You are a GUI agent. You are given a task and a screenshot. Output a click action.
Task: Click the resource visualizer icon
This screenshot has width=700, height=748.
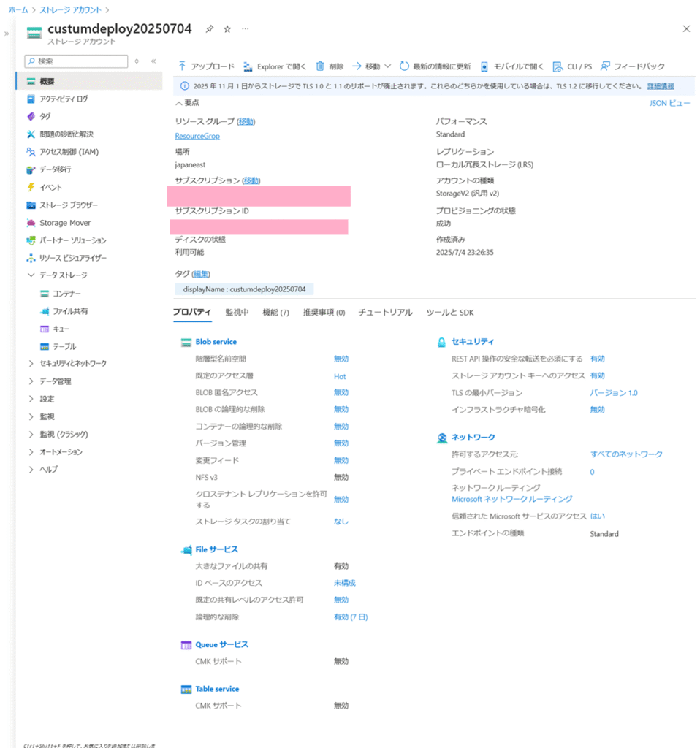click(31, 258)
